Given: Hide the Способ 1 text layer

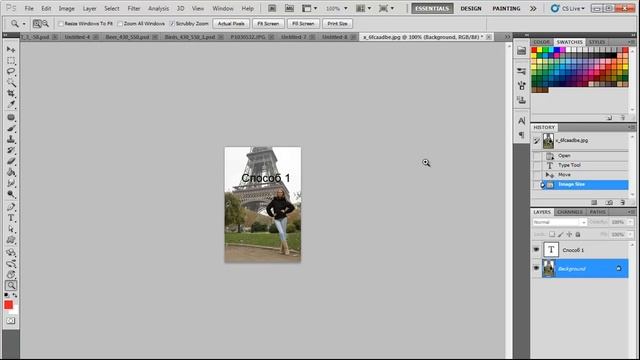Looking at the screenshot, I should (x=536, y=250).
